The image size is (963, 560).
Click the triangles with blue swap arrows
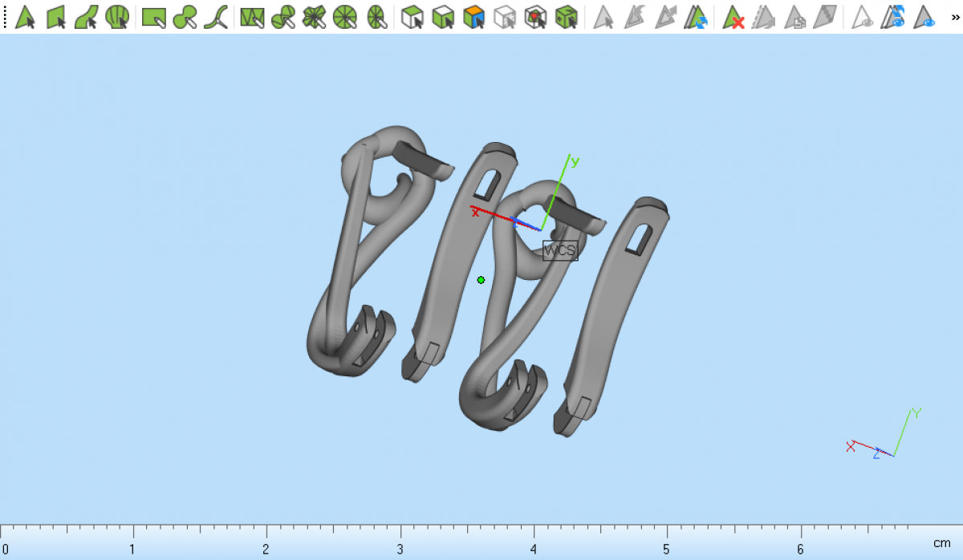[697, 17]
